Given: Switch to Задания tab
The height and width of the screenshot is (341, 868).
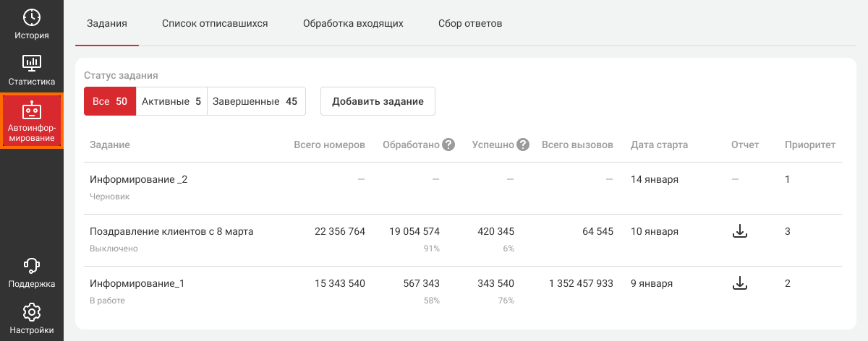Looking at the screenshot, I should (107, 24).
